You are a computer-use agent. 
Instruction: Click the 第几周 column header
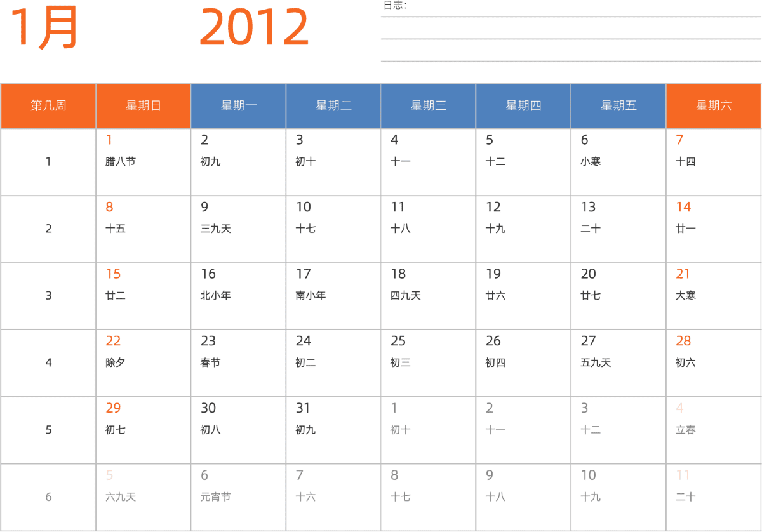click(x=48, y=106)
